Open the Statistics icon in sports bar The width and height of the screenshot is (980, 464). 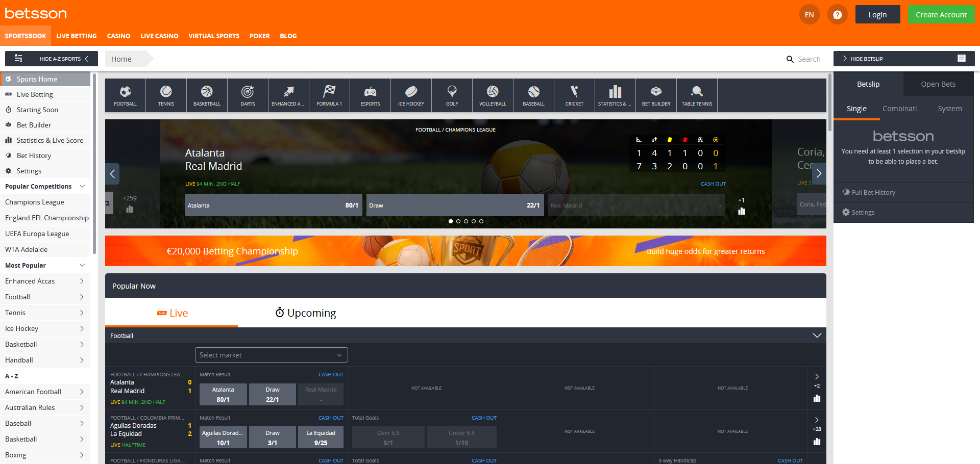coord(615,95)
